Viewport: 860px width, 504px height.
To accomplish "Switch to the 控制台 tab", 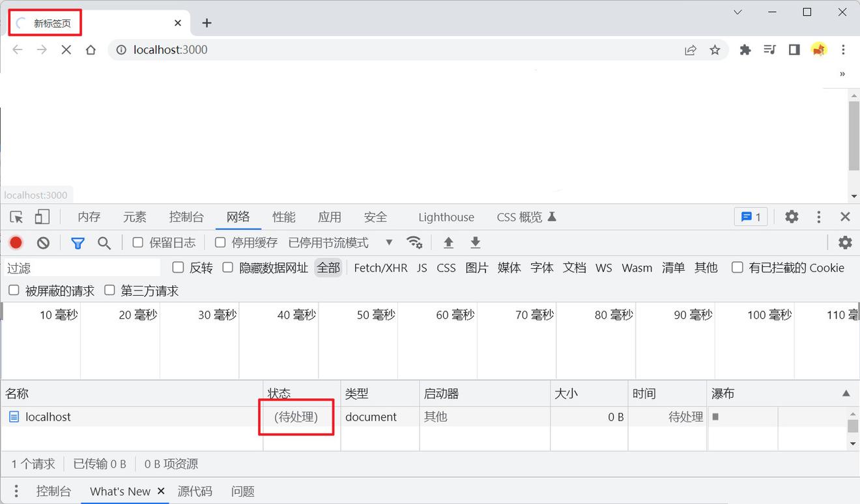I will tap(186, 217).
